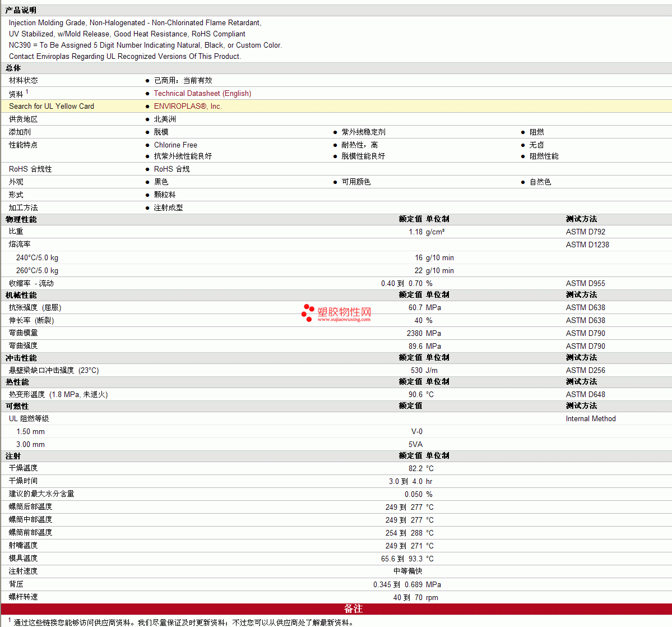Click the 5VA rating for 3.00 mm
The image size is (672, 627).
pyautogui.click(x=415, y=445)
